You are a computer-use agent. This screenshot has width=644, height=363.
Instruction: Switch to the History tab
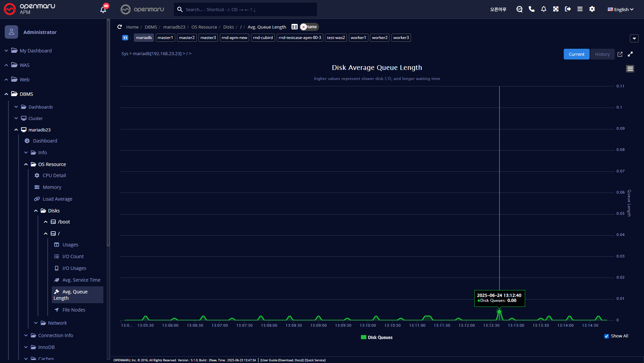pyautogui.click(x=602, y=54)
